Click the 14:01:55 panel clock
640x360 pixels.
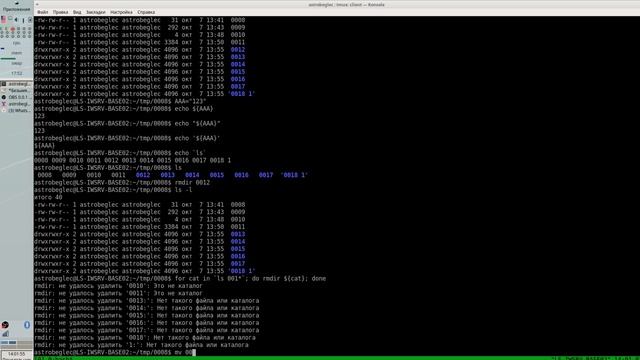[x=16, y=354]
